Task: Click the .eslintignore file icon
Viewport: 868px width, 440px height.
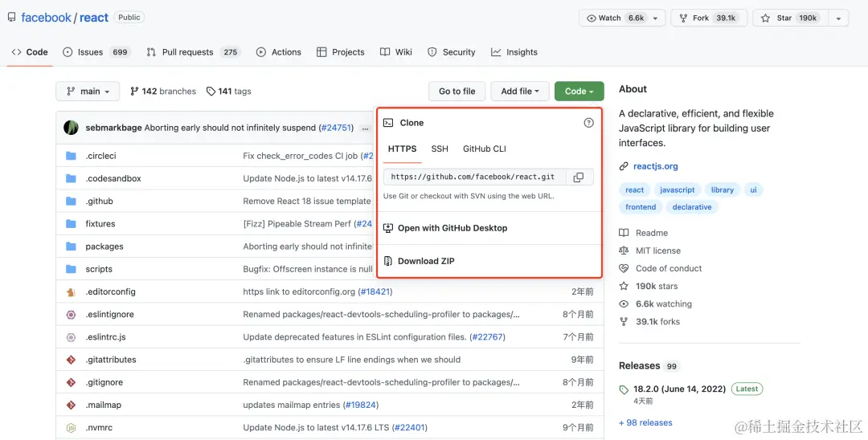Action: point(71,315)
